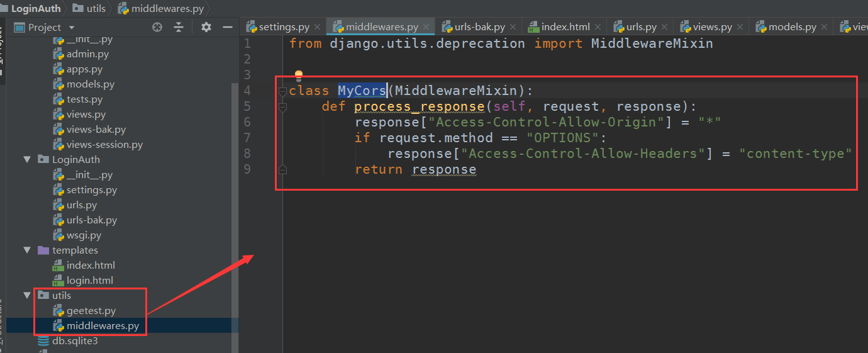Viewport: 868px width, 353px height.
Task: Close the middlewares.py tab
Action: (426, 27)
